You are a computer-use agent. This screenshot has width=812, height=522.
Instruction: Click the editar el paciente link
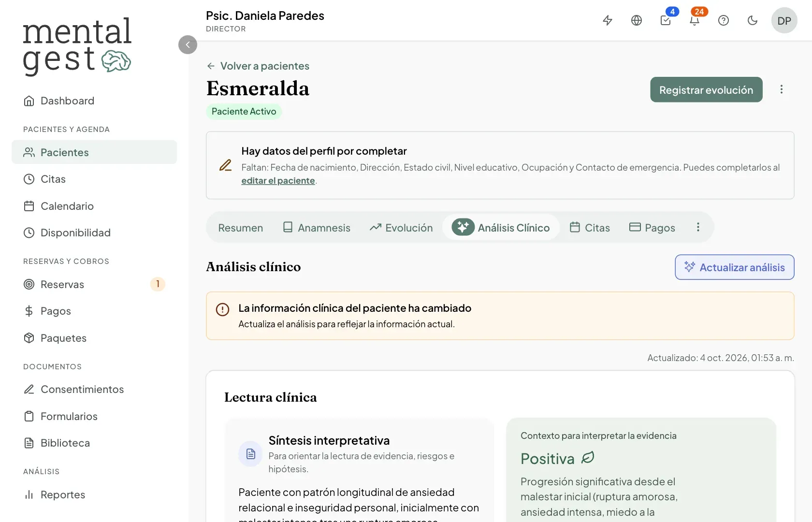(x=278, y=180)
